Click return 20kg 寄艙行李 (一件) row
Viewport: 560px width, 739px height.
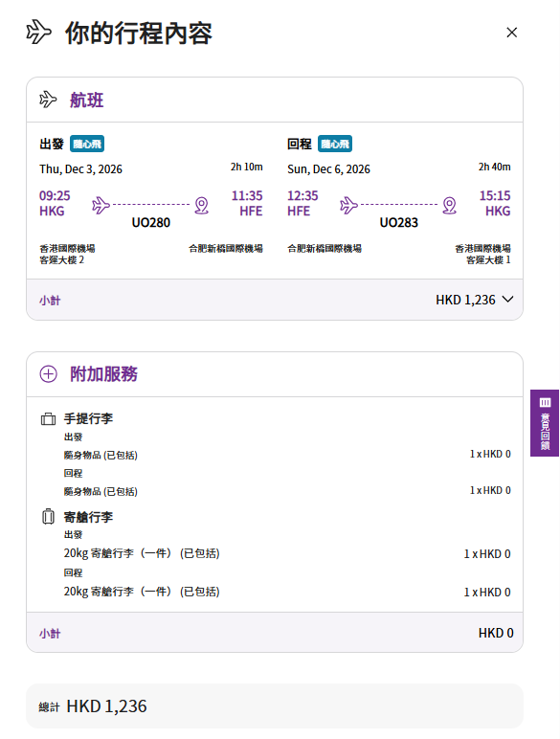(x=287, y=592)
